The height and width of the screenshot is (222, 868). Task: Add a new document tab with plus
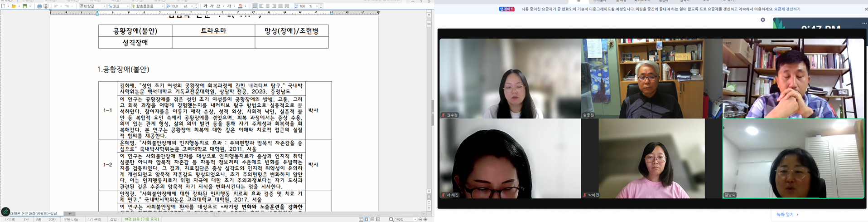click(70, 213)
